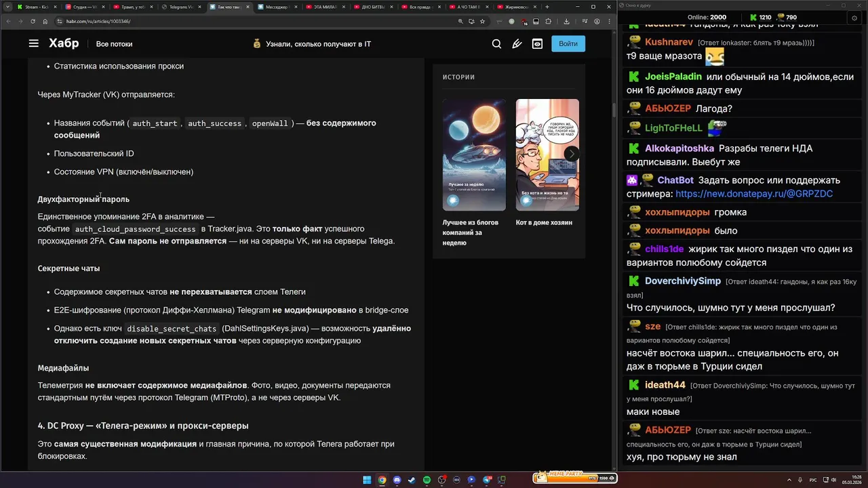The height and width of the screenshot is (488, 868).
Task: Open Discord from the taskbar
Action: (x=397, y=480)
